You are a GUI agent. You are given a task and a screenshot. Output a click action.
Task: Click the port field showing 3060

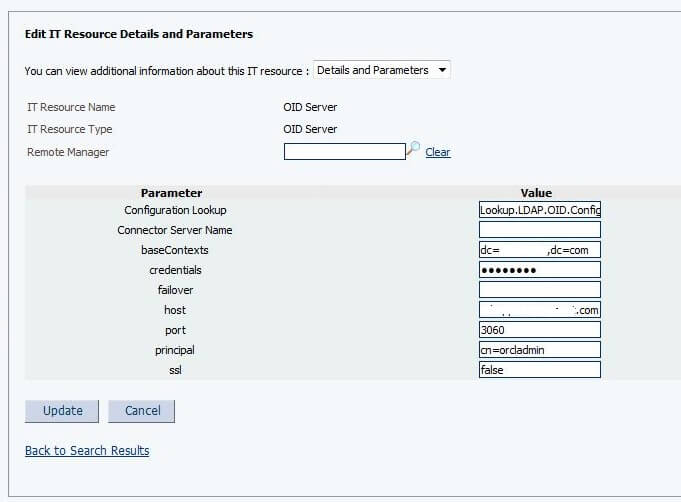[x=540, y=330]
